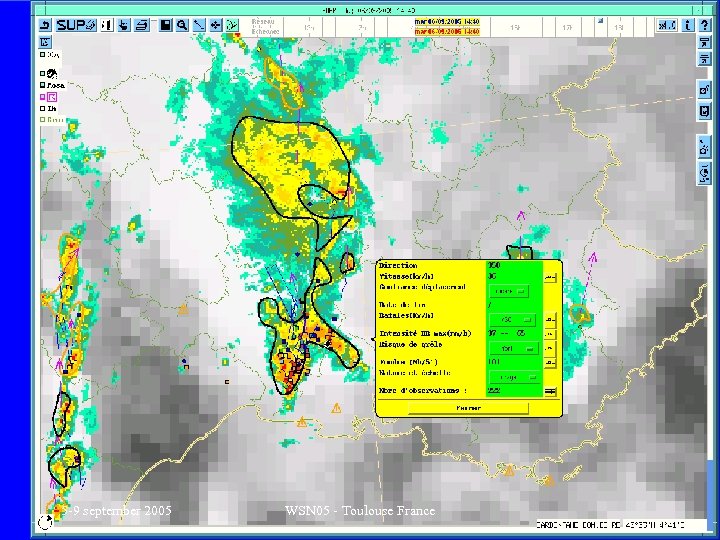
Task: Open the bottom scale-type dropdown in the popup
Action: [515, 377]
